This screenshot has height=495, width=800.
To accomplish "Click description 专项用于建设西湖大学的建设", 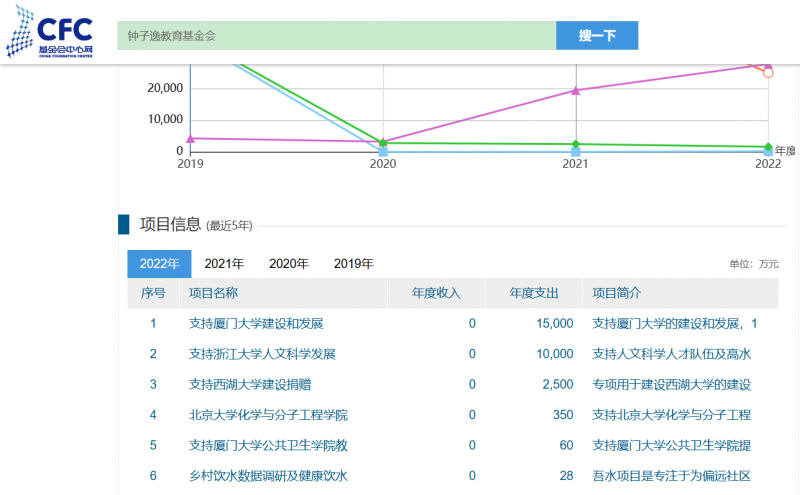I will 671,384.
